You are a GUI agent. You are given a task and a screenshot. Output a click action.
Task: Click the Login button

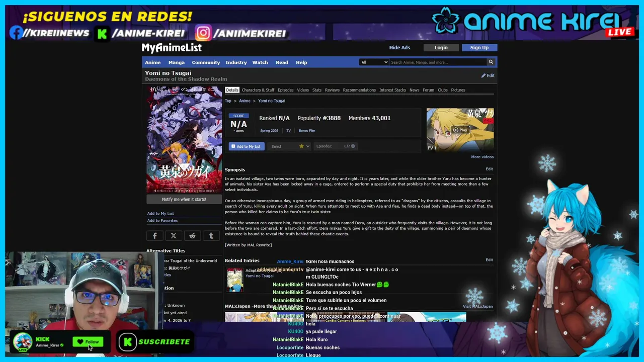441,48
